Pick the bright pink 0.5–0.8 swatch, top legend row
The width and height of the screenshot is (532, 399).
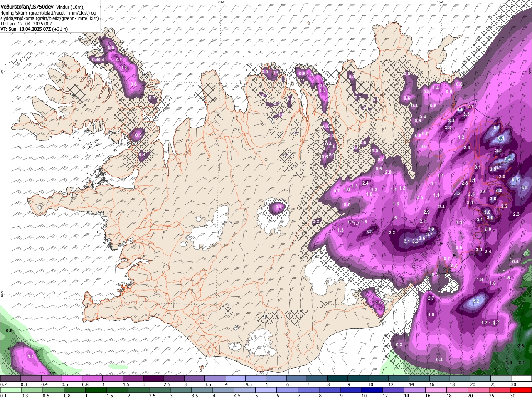71,378
